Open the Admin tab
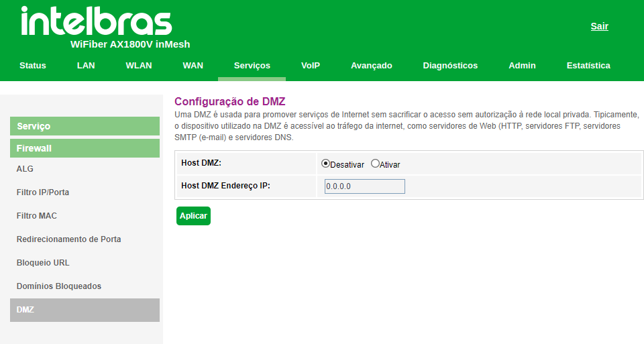The image size is (644, 344). pos(522,66)
